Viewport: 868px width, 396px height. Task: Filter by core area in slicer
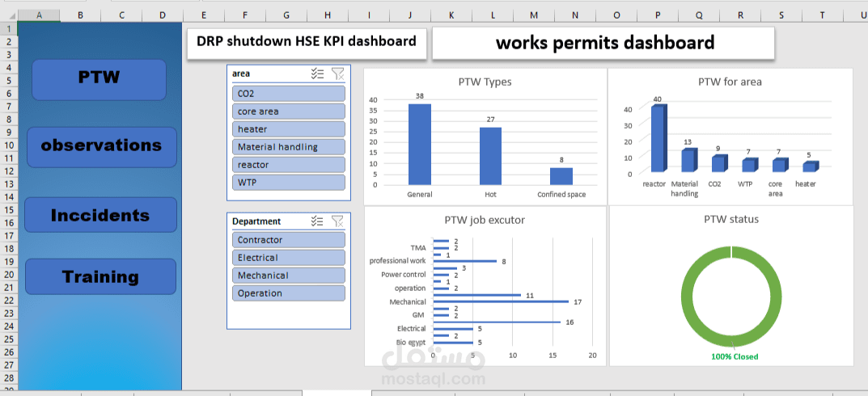289,112
